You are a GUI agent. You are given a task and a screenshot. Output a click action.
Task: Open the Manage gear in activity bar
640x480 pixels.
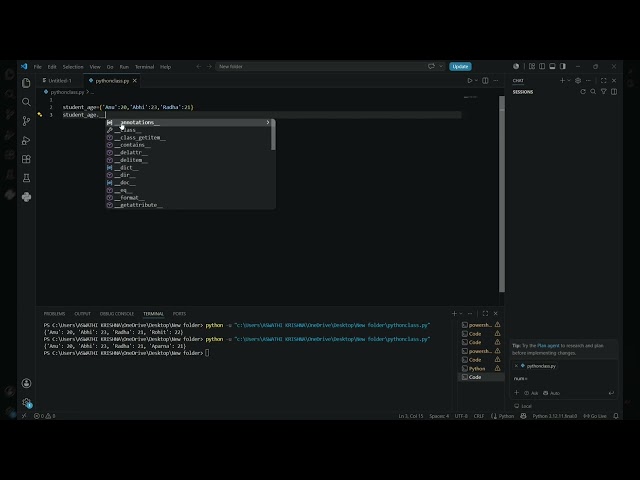(x=27, y=402)
